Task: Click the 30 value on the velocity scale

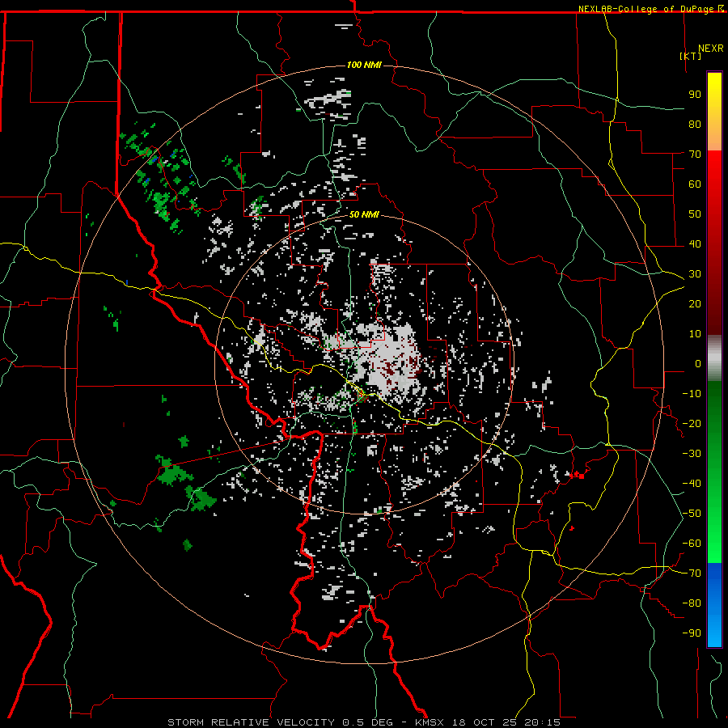Action: tap(695, 274)
